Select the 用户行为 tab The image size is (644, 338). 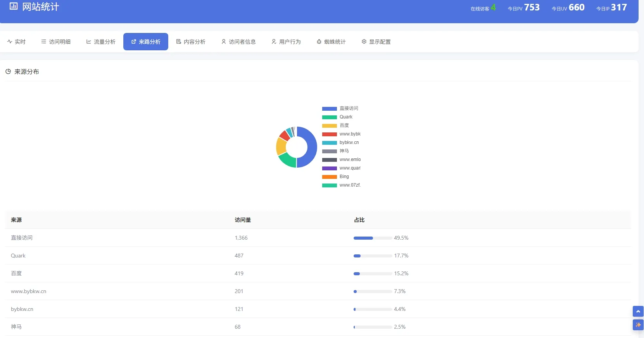pyautogui.click(x=286, y=41)
